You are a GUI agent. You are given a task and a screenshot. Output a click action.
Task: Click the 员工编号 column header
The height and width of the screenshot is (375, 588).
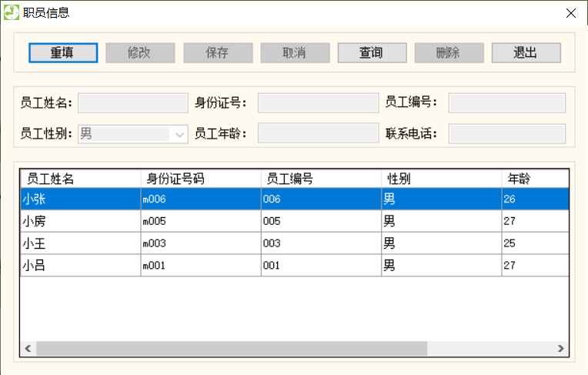click(321, 179)
